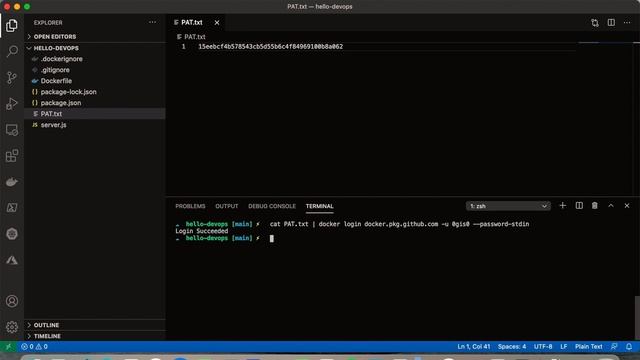Open editor more actions ellipsis
The image size is (640, 360).
(x=627, y=22)
